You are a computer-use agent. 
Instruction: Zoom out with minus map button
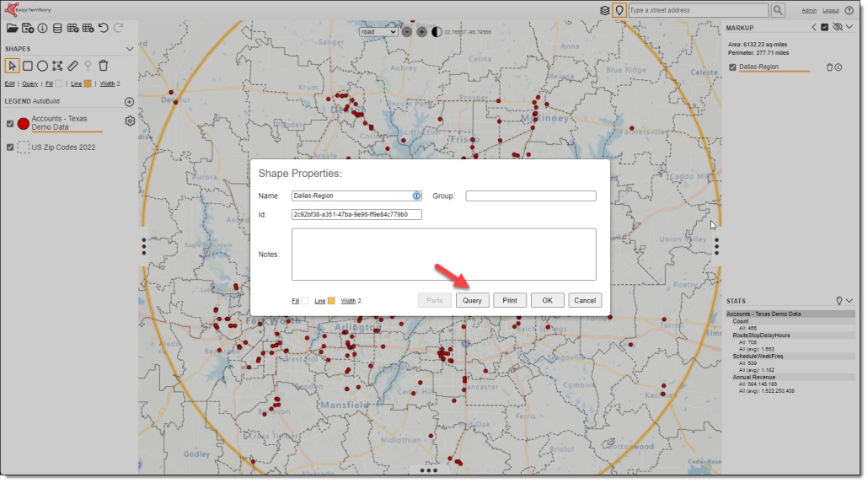click(x=407, y=31)
